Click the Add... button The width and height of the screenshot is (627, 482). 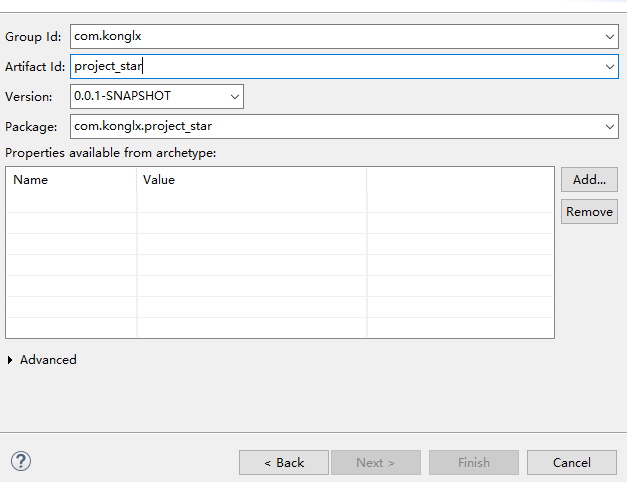click(x=589, y=180)
